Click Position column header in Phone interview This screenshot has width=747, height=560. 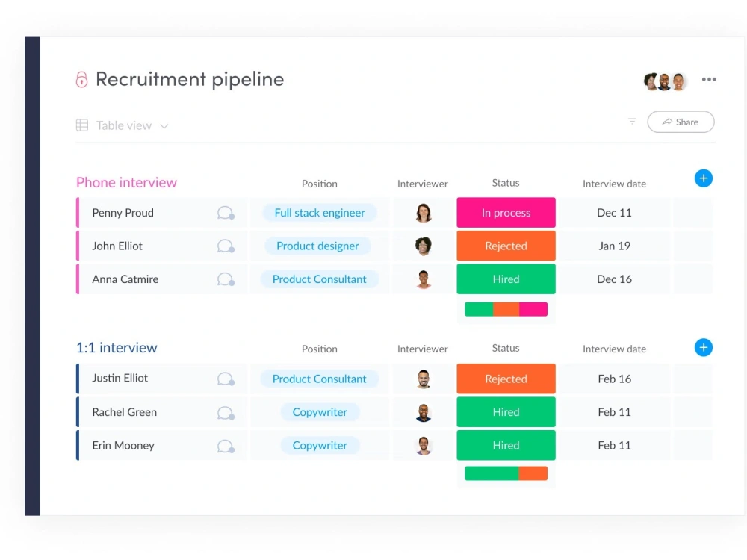click(319, 184)
